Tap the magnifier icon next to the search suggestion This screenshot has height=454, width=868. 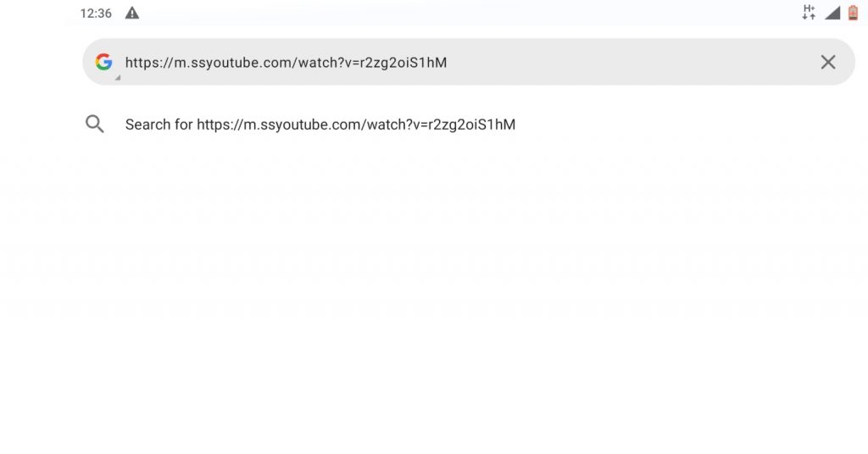95,124
